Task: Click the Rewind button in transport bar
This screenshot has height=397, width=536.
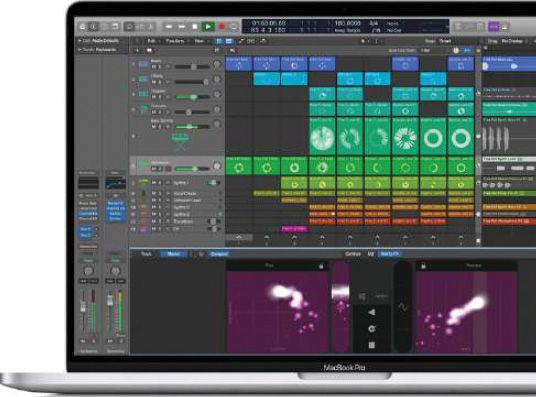Action: tap(168, 26)
